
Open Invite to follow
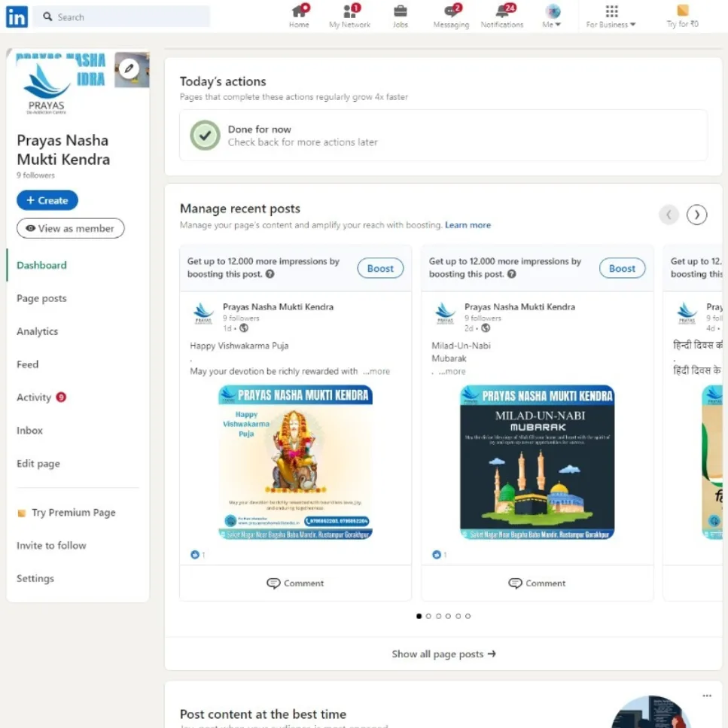pyautogui.click(x=51, y=546)
